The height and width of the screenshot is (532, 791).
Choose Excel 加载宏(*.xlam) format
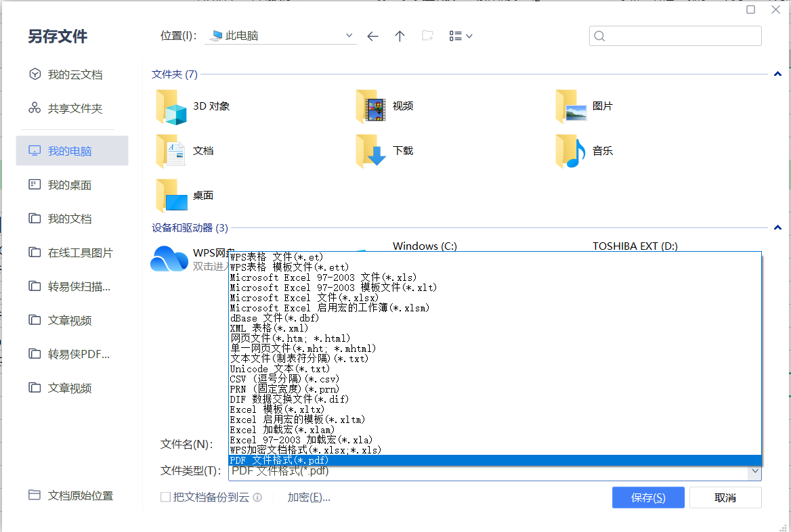[x=494, y=430]
